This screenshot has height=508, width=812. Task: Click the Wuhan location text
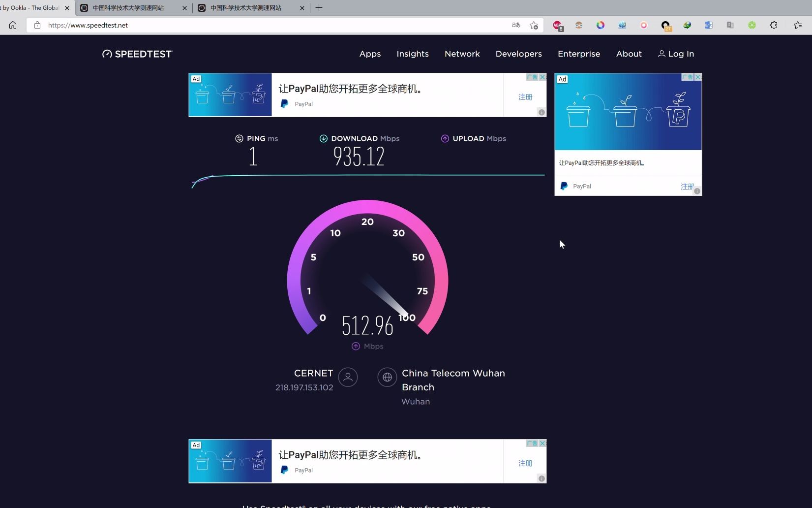coord(416,402)
